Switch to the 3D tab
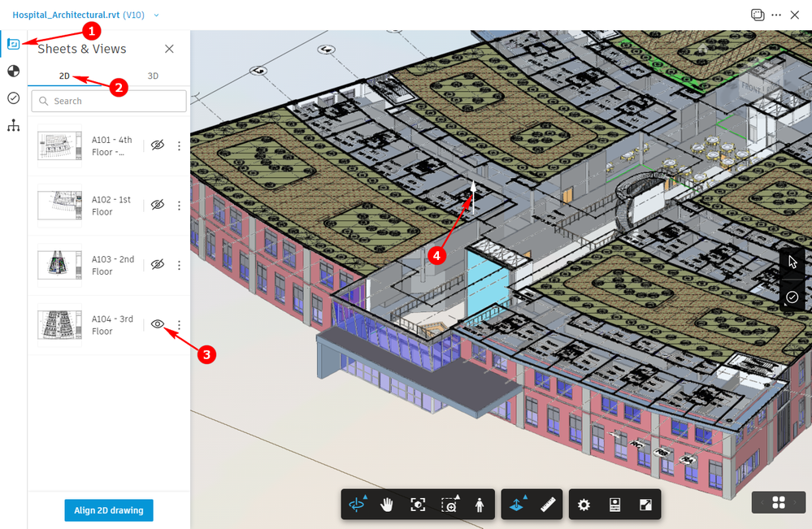Viewport: 812px width, 529px height. [153, 76]
